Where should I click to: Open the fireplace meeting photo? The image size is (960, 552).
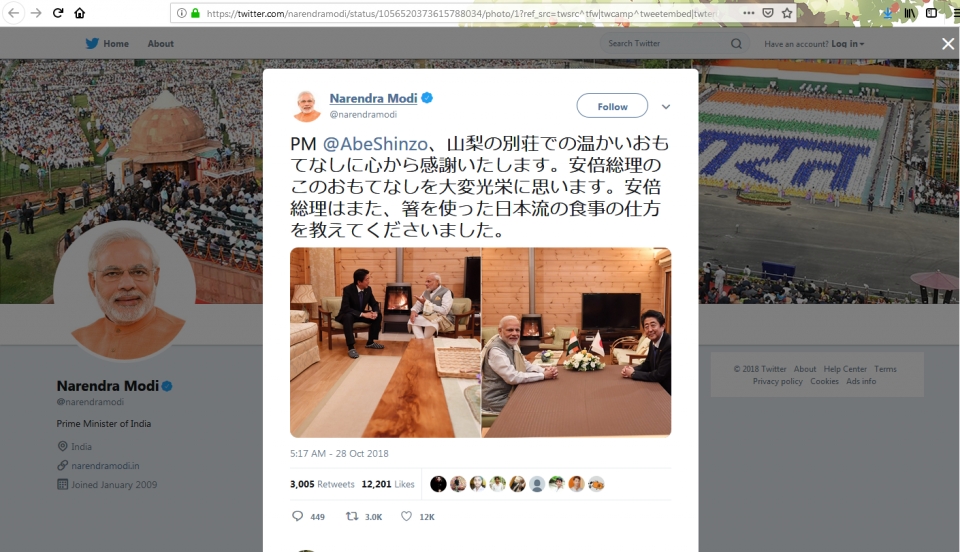[385, 342]
